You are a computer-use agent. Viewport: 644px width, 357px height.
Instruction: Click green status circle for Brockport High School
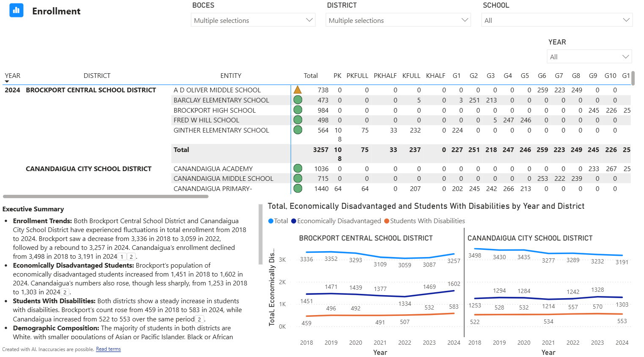coord(298,110)
